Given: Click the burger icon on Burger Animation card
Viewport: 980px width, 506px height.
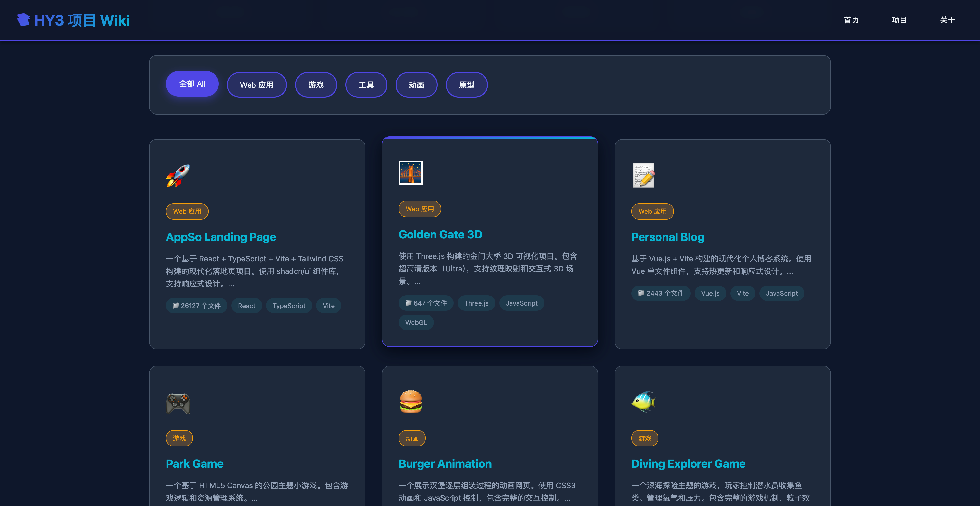Looking at the screenshot, I should 411,401.
